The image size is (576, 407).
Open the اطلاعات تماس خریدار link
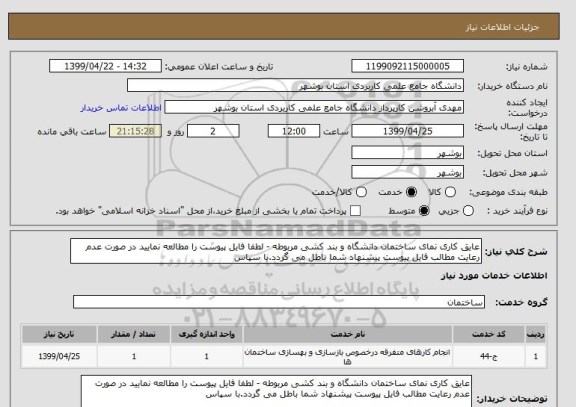click(x=121, y=108)
